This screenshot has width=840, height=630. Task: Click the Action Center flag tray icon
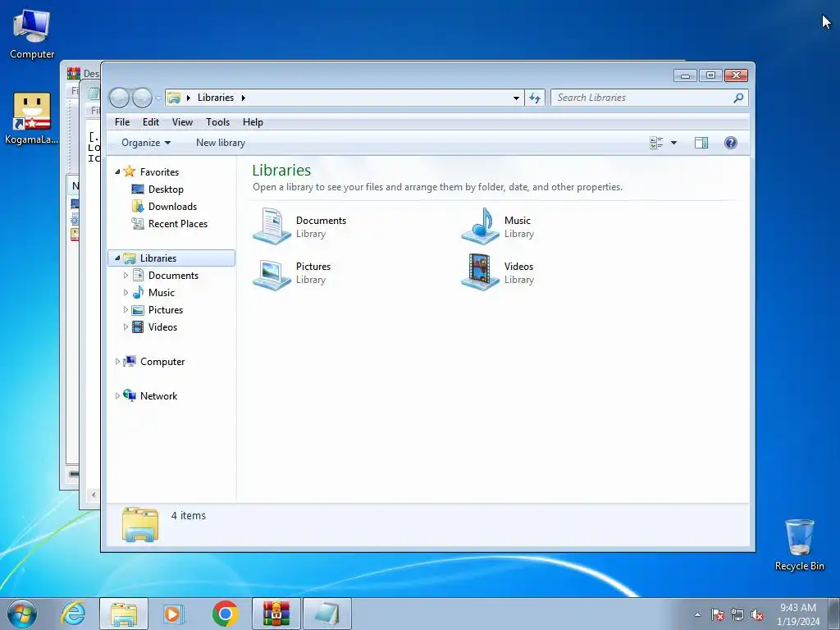718,614
